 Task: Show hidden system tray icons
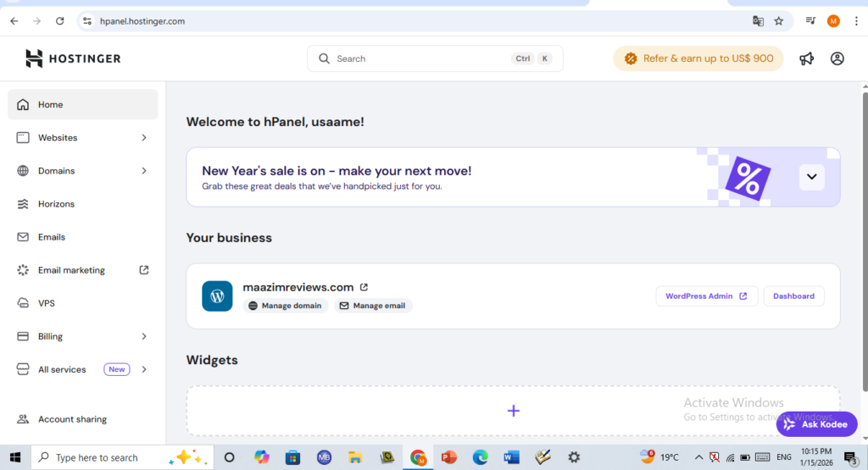coord(698,457)
